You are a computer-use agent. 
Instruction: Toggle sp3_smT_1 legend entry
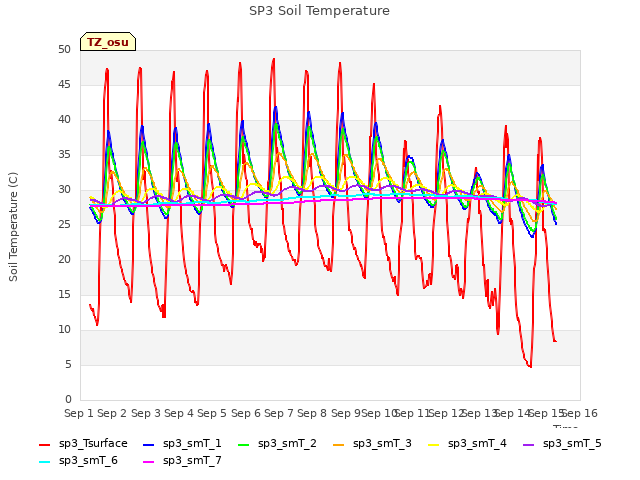(x=182, y=443)
